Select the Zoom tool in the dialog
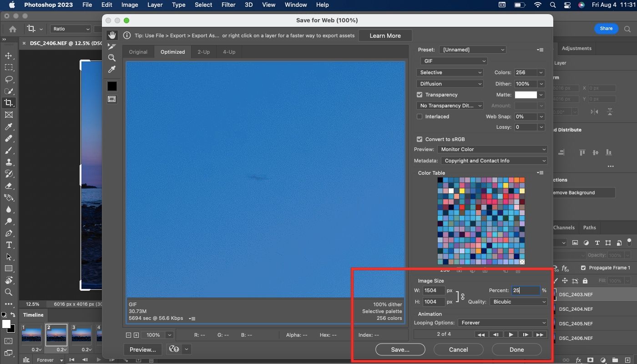This screenshot has height=364, width=637. 112,58
